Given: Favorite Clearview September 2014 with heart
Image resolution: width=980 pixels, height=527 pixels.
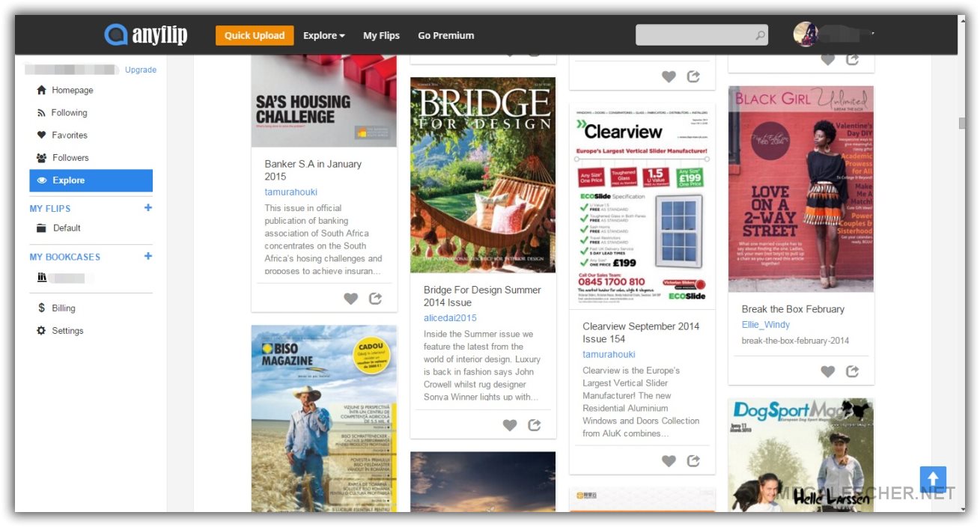Looking at the screenshot, I should [669, 461].
